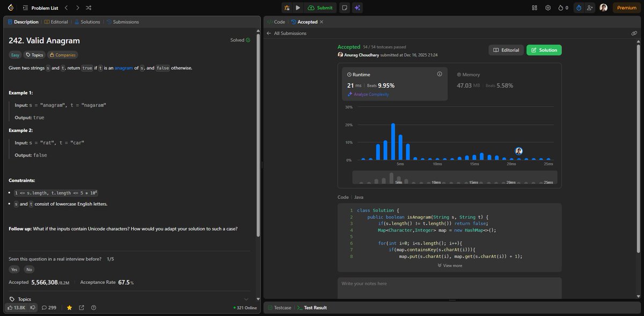Answer Yes to interview question
The width and height of the screenshot is (644, 316).
[14, 269]
